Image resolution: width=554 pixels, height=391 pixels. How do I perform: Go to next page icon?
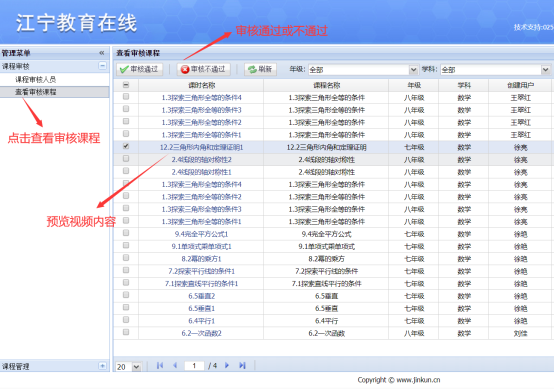[x=227, y=366]
